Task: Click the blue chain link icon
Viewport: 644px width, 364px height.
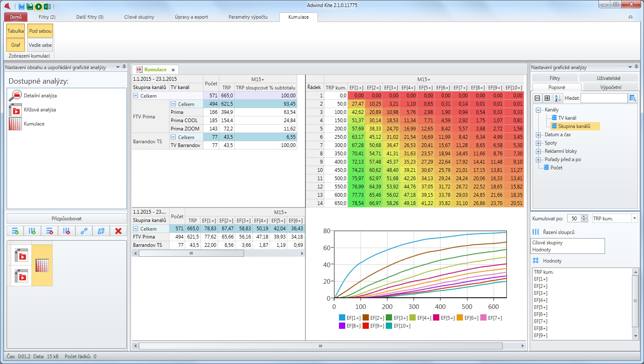Action: click(x=84, y=231)
